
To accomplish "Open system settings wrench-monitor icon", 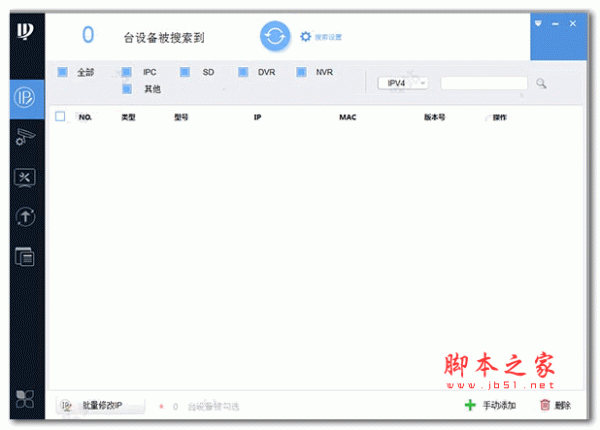I will click(25, 178).
